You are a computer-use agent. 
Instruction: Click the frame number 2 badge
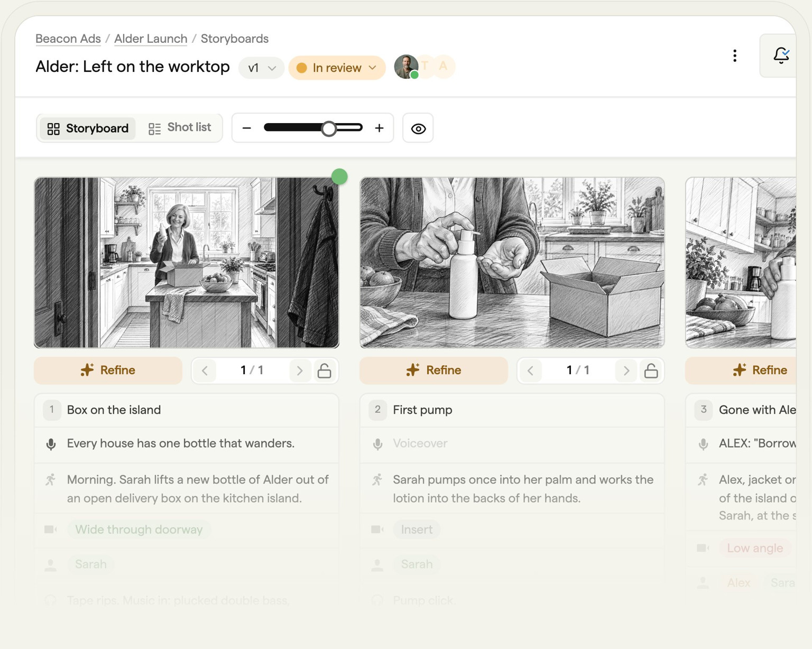tap(377, 410)
